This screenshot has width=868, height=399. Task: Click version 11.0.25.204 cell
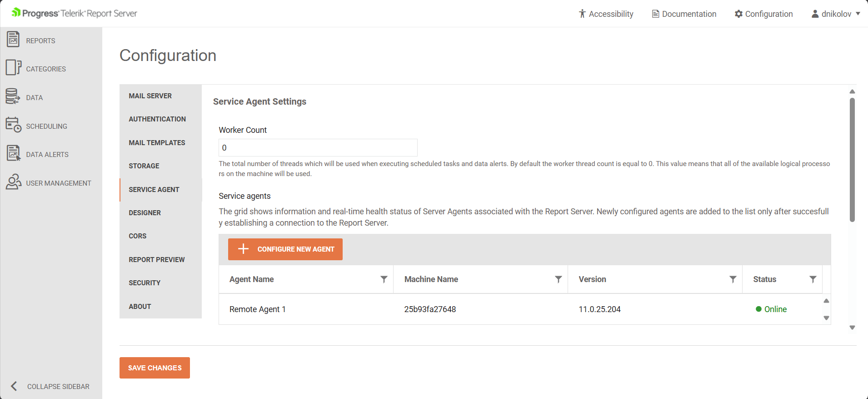(x=599, y=309)
